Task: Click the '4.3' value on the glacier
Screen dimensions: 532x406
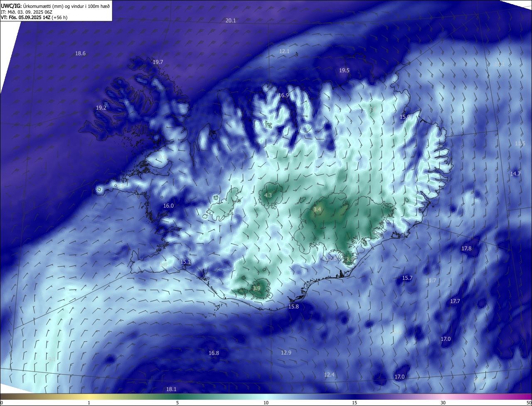Action: (x=268, y=196)
